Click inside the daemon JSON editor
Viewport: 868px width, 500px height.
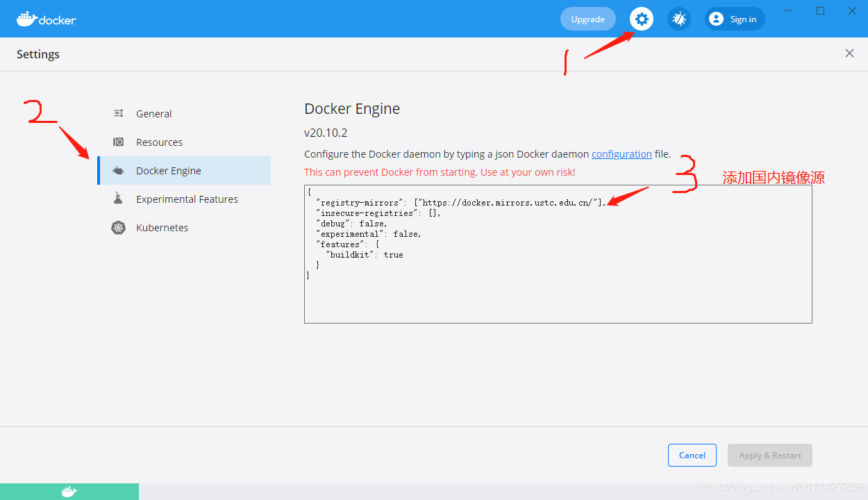click(558, 254)
